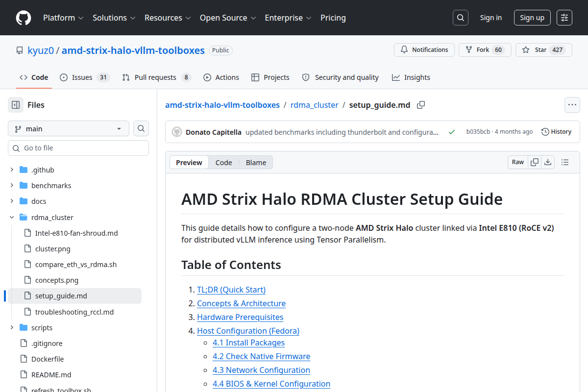Copy the file path icon
588x392 pixels.
(421, 105)
